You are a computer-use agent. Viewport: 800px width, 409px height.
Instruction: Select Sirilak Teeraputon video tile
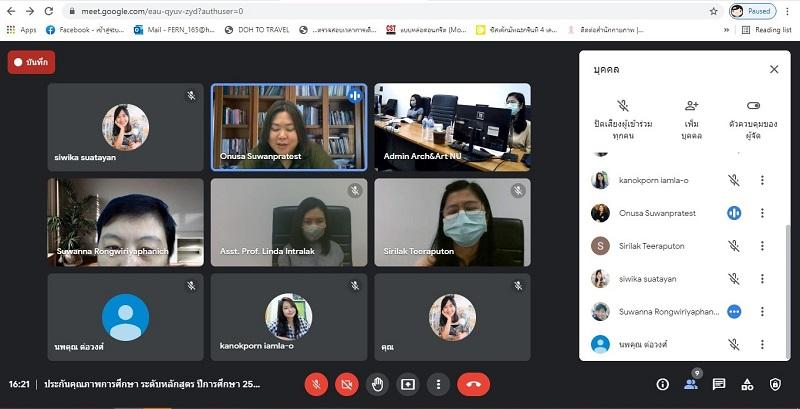coord(453,222)
